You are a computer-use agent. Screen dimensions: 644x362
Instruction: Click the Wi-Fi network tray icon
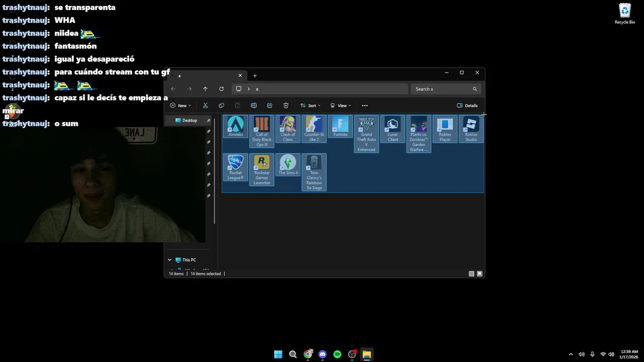click(603, 354)
